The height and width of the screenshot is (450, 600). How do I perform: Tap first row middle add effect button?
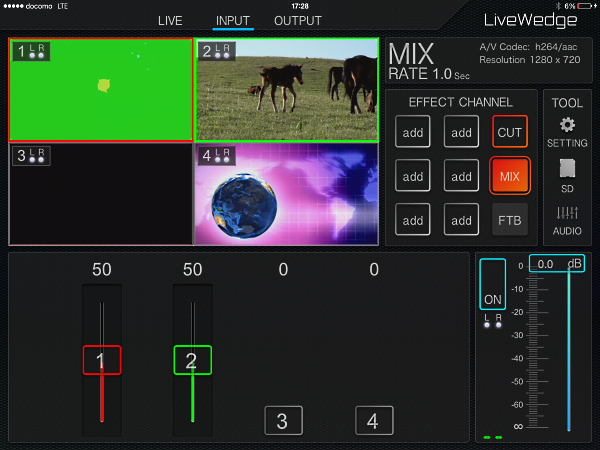pyautogui.click(x=461, y=132)
